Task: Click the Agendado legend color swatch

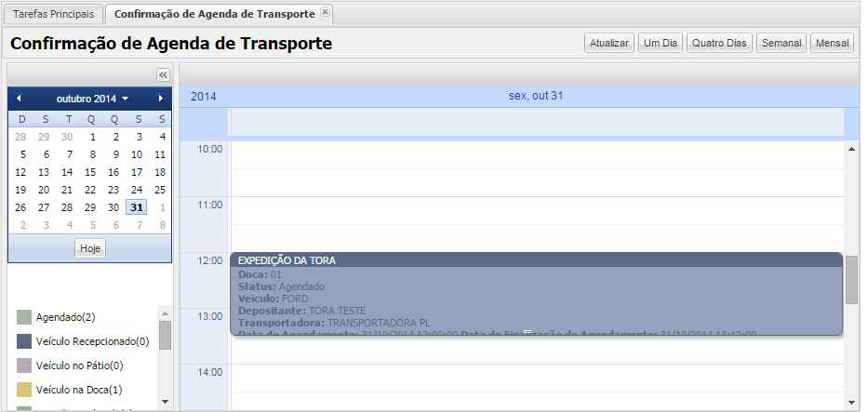Action: tap(24, 317)
